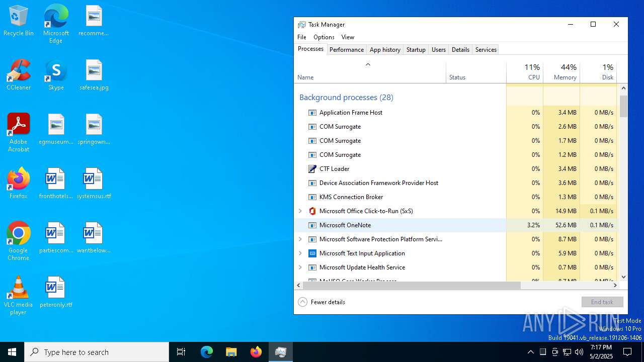
Task: Select the Skype desktop shortcut
Action: 56,75
